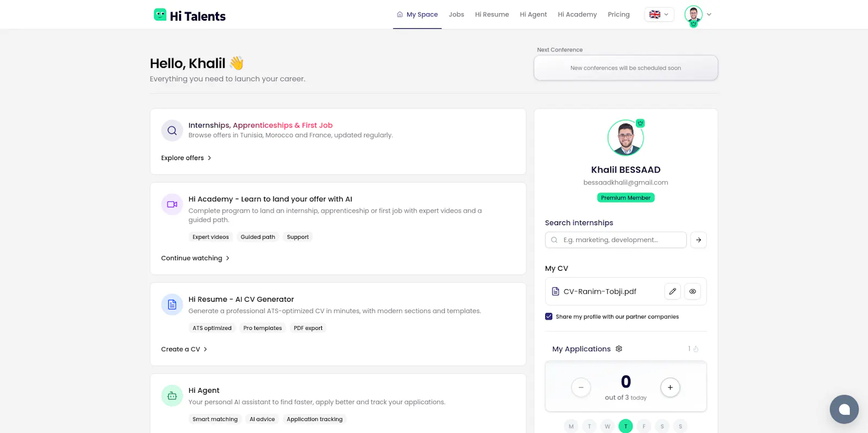Screen dimensions: 868x433
Task: Expand the account menu chevron
Action: coord(709,15)
